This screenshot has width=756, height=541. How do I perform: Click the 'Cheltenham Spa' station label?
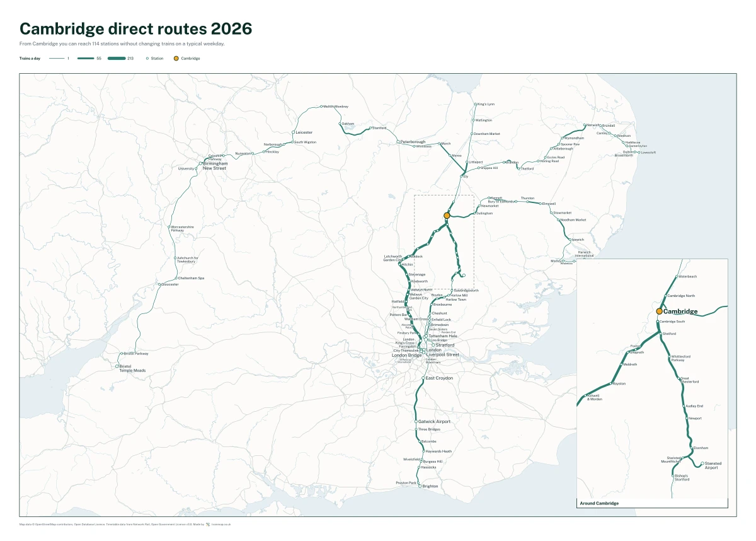[191, 278]
